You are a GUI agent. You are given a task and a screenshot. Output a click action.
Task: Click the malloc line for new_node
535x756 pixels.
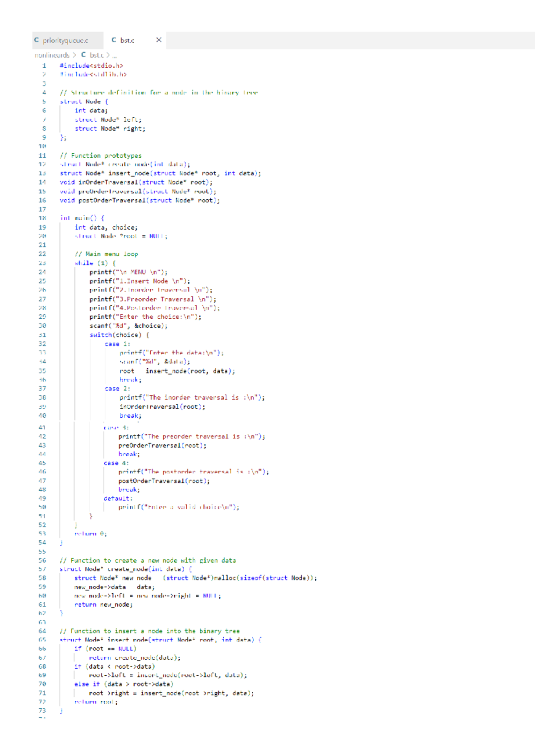(196, 578)
